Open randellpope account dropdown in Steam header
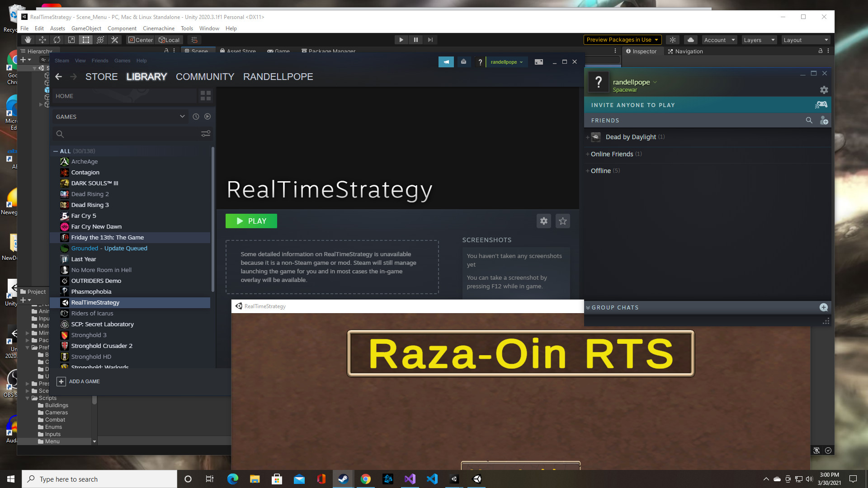This screenshot has width=868, height=488. 507,62
